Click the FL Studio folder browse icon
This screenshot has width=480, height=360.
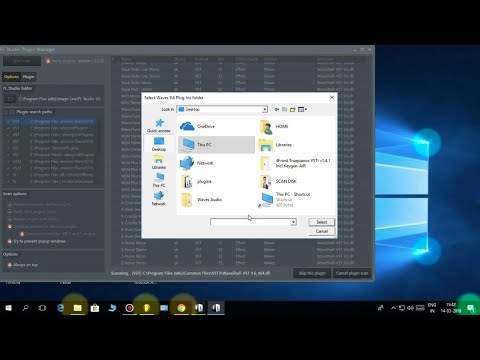10,99
